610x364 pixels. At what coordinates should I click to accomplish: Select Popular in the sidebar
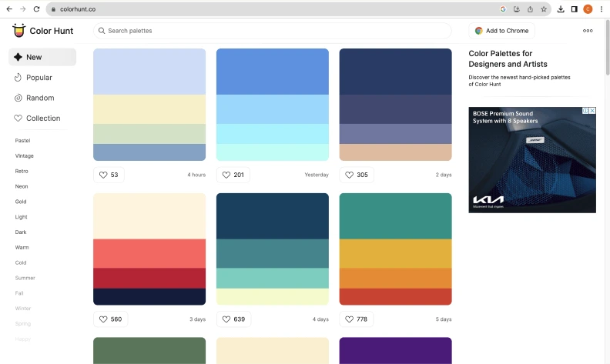39,78
